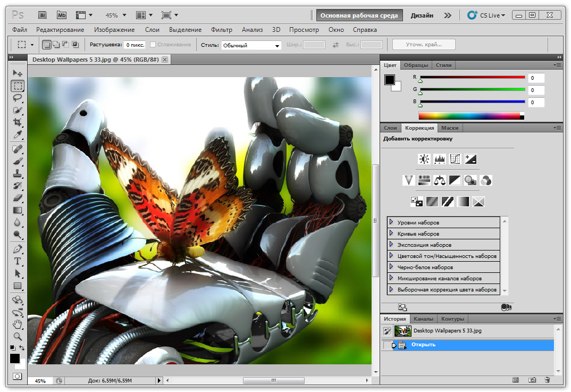
Task: Click the Растушевка input field
Action: (135, 45)
